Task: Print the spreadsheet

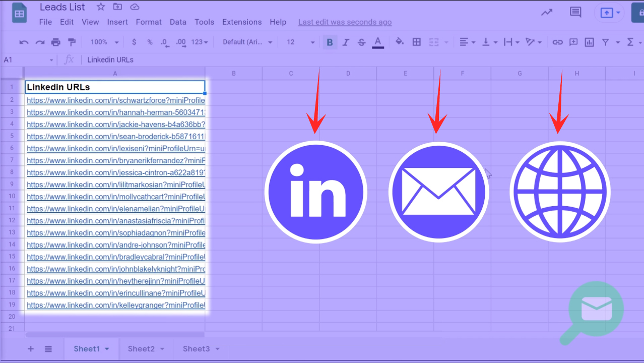Action: coord(56,42)
